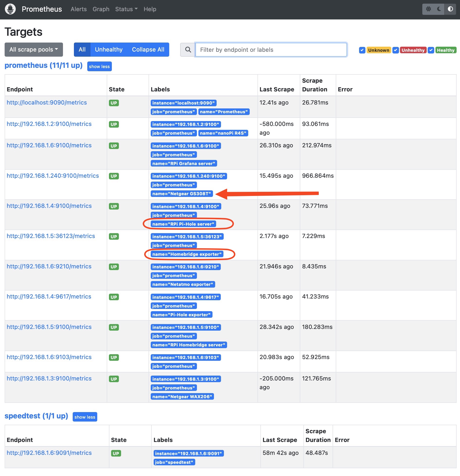Click the name="Netgear WAX206" label badge
460x476 pixels.
(x=182, y=397)
